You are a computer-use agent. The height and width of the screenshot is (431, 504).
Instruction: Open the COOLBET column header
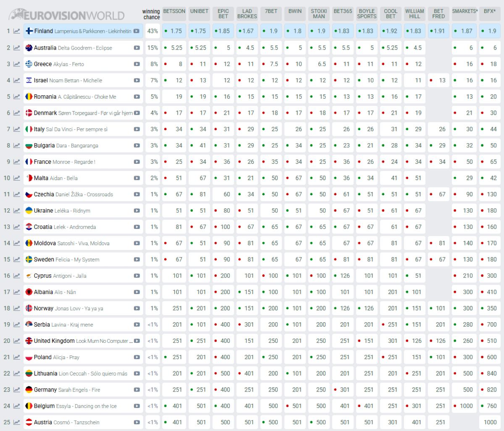click(x=391, y=14)
